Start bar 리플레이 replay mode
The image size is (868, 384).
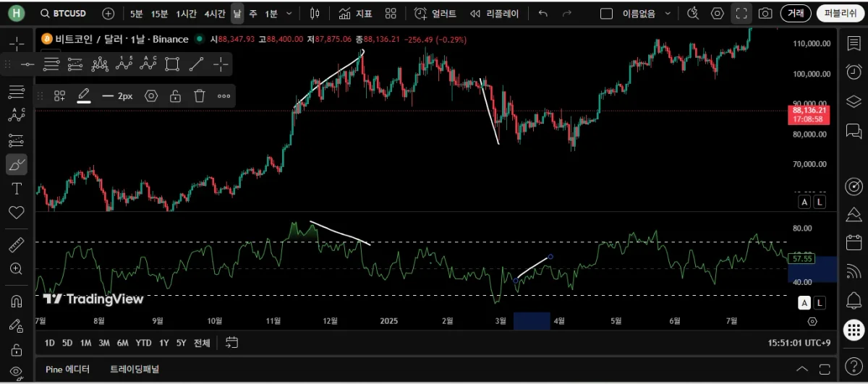click(495, 13)
